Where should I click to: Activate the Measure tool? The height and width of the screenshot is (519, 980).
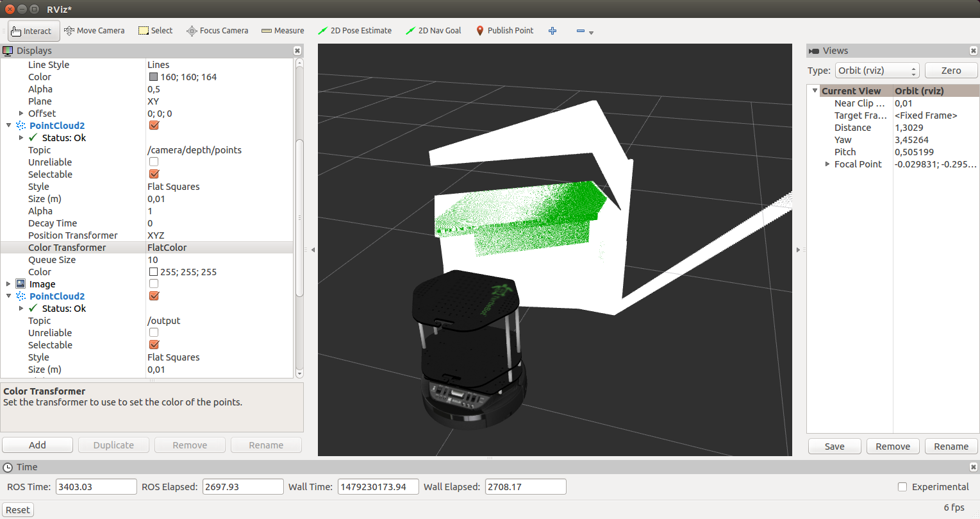pyautogui.click(x=283, y=31)
